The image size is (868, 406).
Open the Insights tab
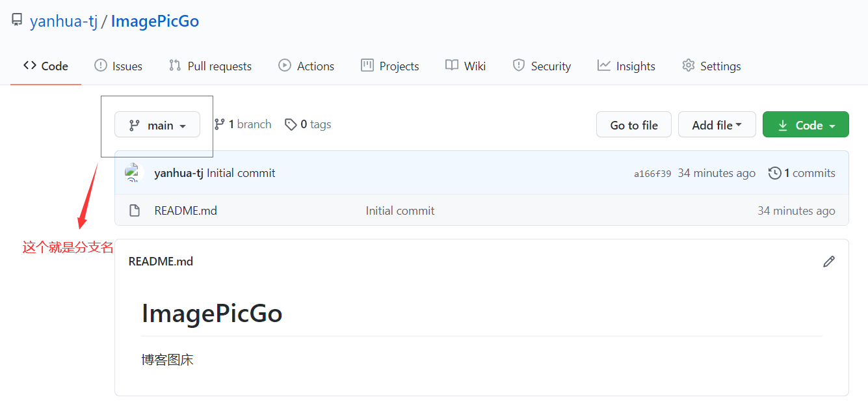tap(626, 66)
